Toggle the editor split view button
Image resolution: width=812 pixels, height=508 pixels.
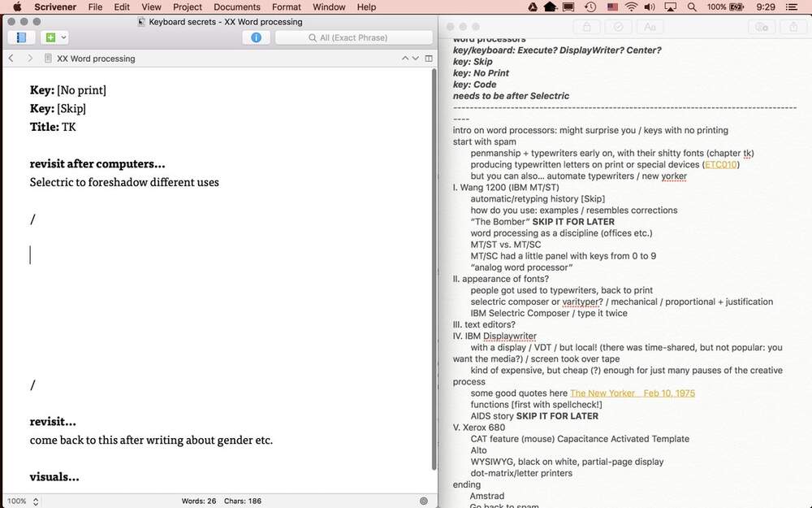point(429,59)
